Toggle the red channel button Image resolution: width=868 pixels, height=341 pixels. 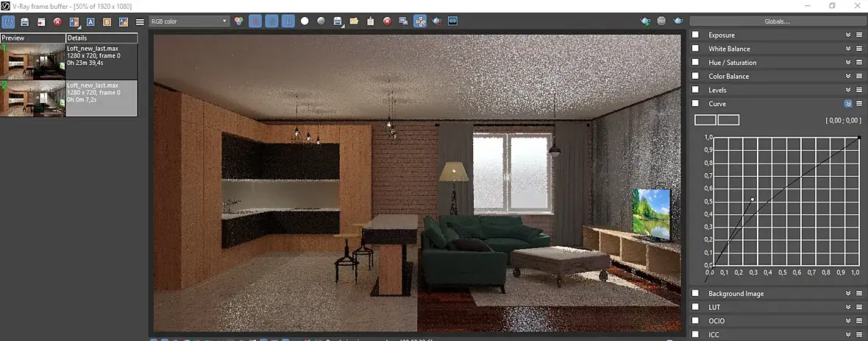[255, 21]
